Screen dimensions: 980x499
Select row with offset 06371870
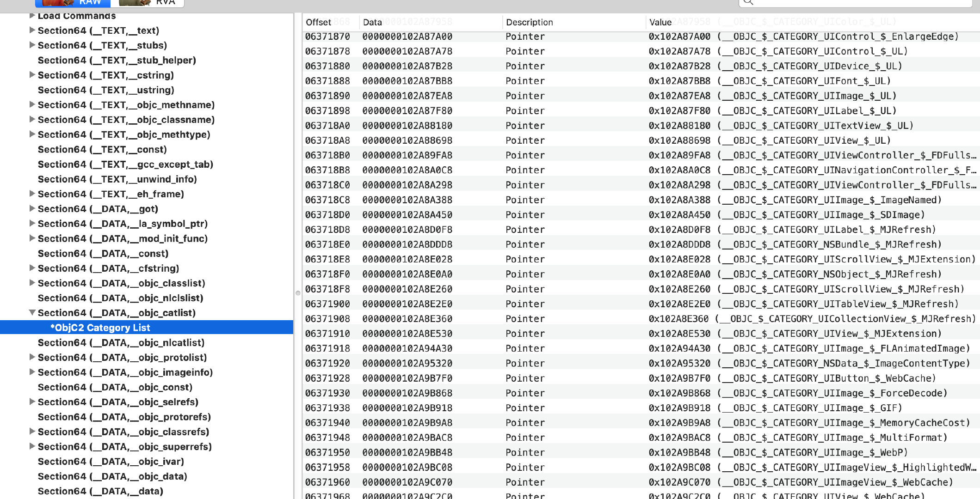pos(327,37)
